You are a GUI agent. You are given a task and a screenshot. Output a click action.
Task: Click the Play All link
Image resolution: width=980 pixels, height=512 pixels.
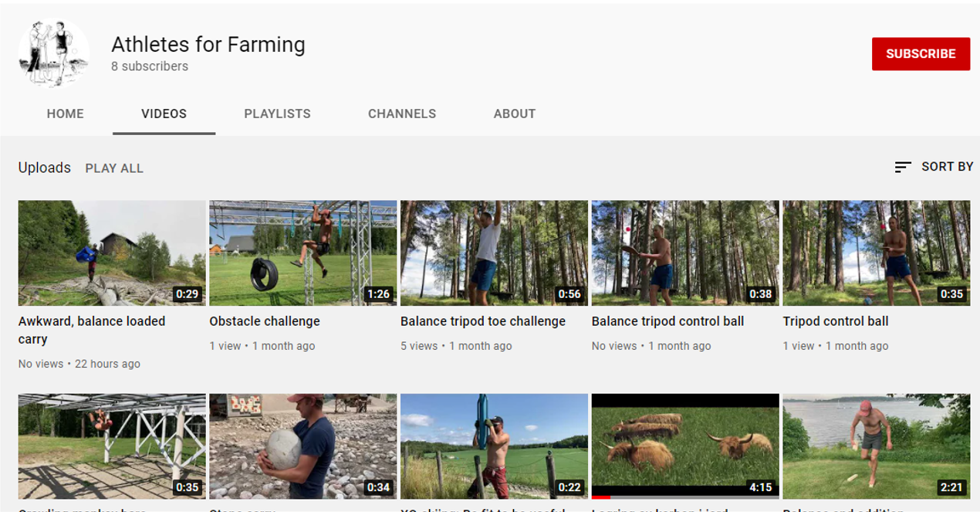(114, 168)
